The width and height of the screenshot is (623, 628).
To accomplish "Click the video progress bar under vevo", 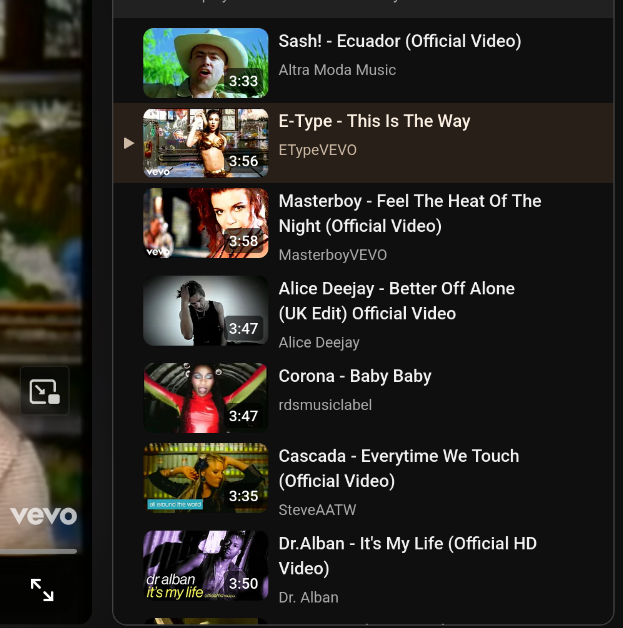I will coord(38,552).
